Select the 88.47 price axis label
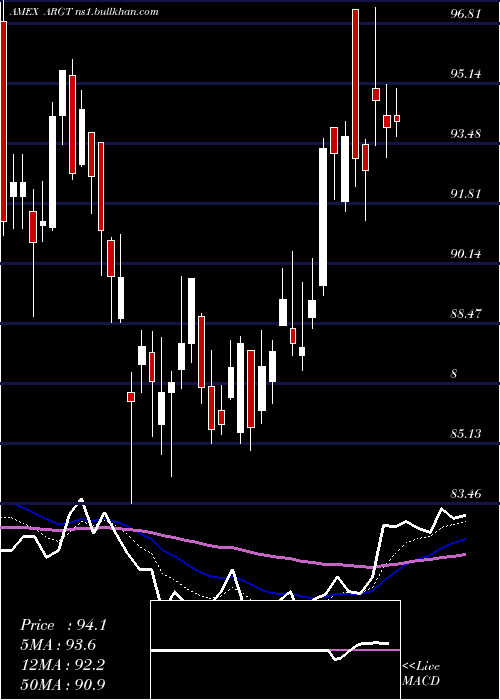This screenshot has width=500, height=700. [x=466, y=313]
